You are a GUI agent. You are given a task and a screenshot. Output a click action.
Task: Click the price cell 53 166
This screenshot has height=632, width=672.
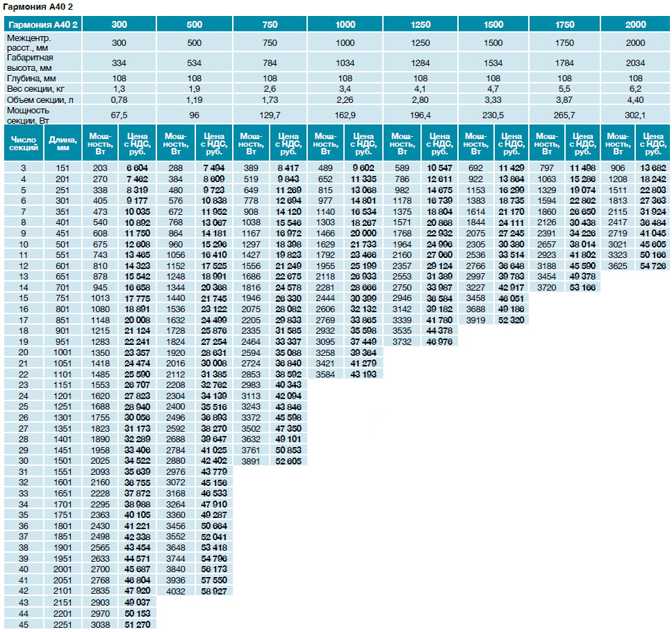[x=582, y=288]
